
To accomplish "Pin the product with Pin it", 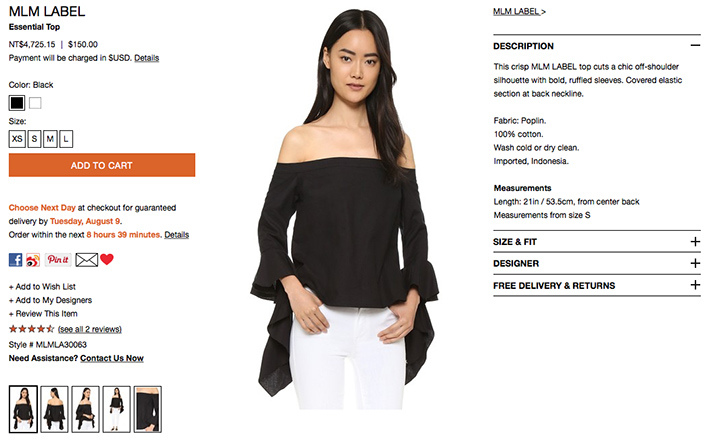I will click(58, 260).
